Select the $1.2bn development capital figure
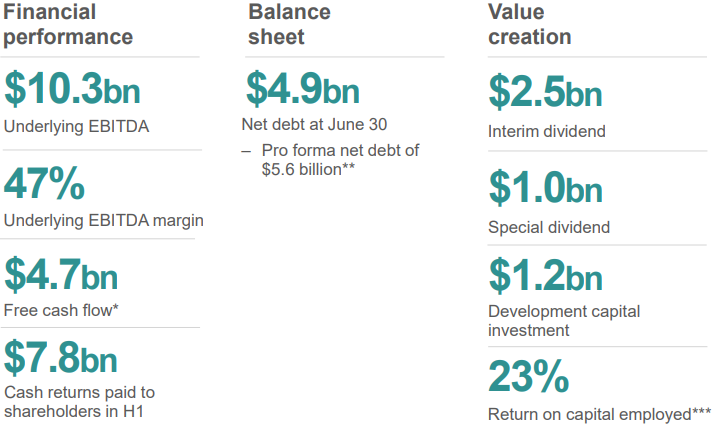Viewport: 715px width, 429px height. [x=545, y=275]
